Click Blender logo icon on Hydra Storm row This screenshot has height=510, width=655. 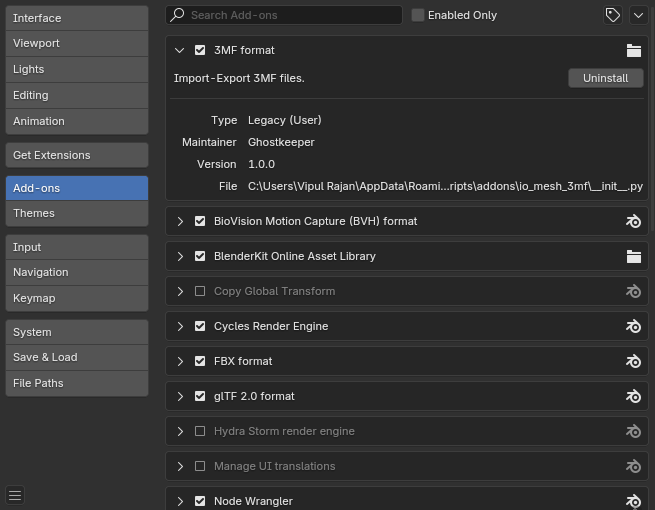(x=633, y=431)
